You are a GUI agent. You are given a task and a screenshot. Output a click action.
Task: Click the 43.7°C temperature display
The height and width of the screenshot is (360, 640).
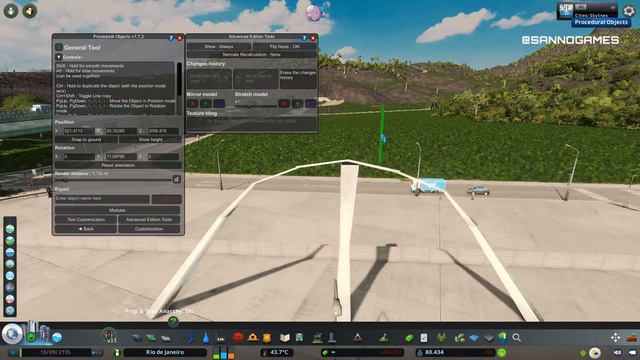(277, 352)
